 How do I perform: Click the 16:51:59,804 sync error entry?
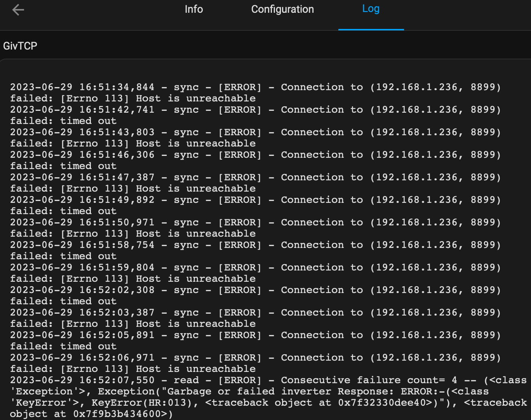coord(255,273)
